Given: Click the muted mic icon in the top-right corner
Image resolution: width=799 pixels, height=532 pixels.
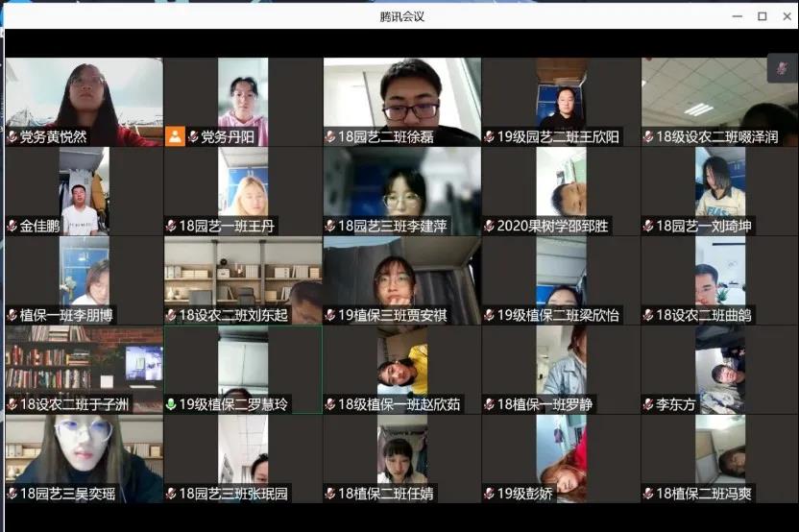Looking at the screenshot, I should (783, 68).
